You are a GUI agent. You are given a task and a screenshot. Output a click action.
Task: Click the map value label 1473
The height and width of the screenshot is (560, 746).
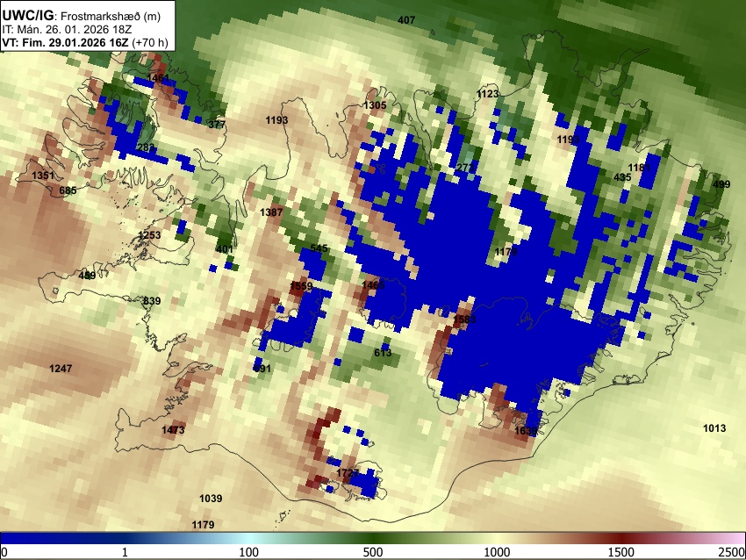[173, 430]
